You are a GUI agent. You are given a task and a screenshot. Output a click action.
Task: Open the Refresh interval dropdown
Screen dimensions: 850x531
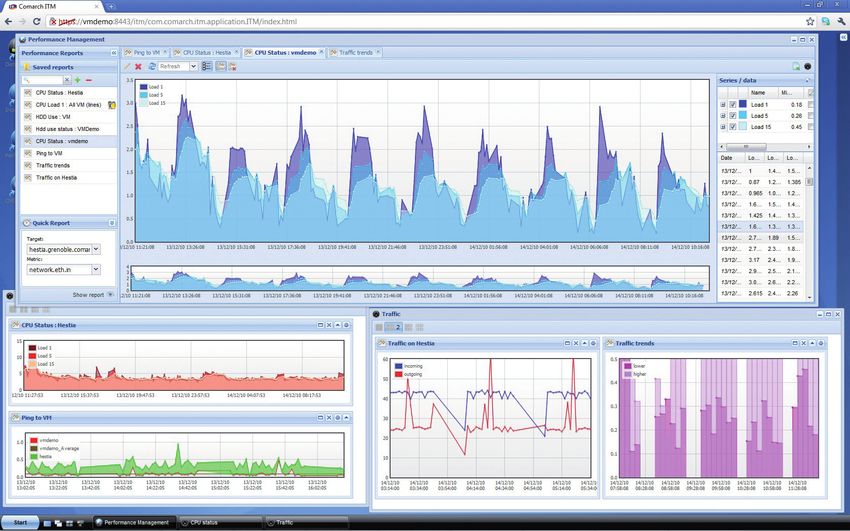pos(193,66)
